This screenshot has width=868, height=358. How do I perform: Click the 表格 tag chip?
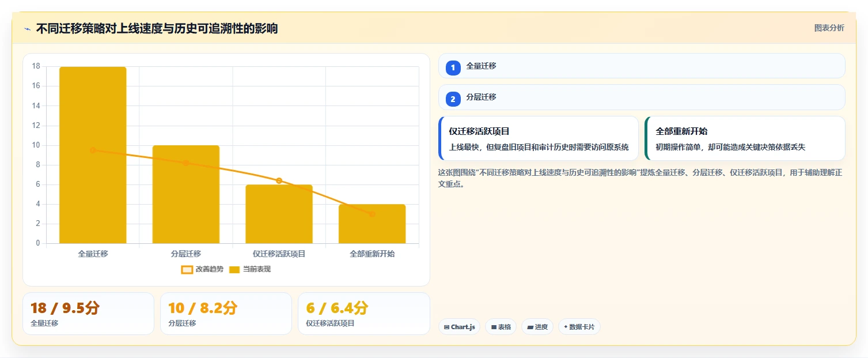501,327
